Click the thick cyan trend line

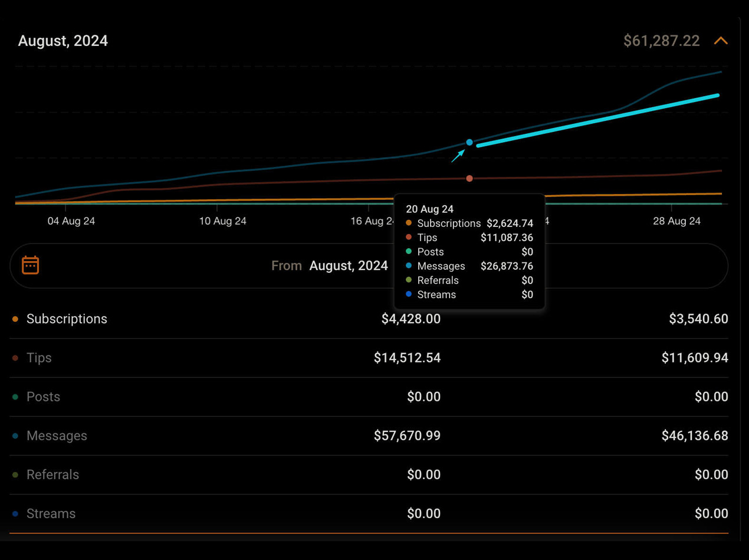click(597, 120)
